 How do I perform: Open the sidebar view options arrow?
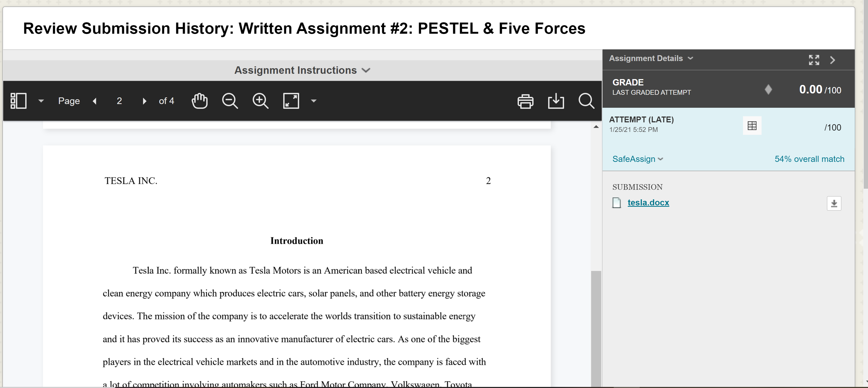41,101
